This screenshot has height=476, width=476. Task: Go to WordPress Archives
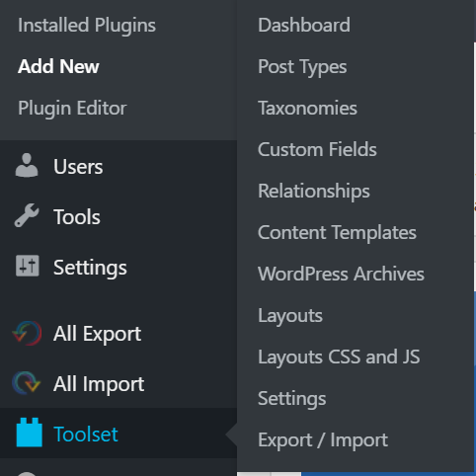tap(341, 274)
